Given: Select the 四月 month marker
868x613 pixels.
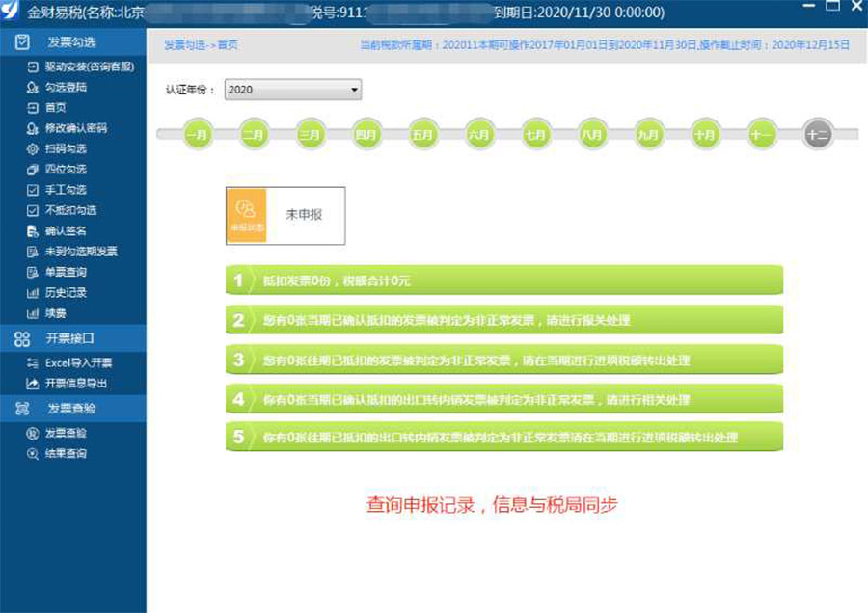Looking at the screenshot, I should (366, 134).
